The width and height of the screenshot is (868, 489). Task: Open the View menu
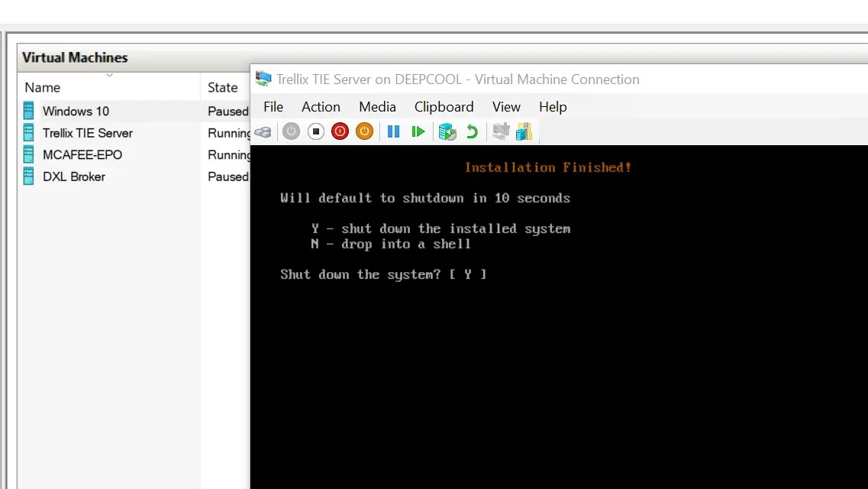point(506,106)
